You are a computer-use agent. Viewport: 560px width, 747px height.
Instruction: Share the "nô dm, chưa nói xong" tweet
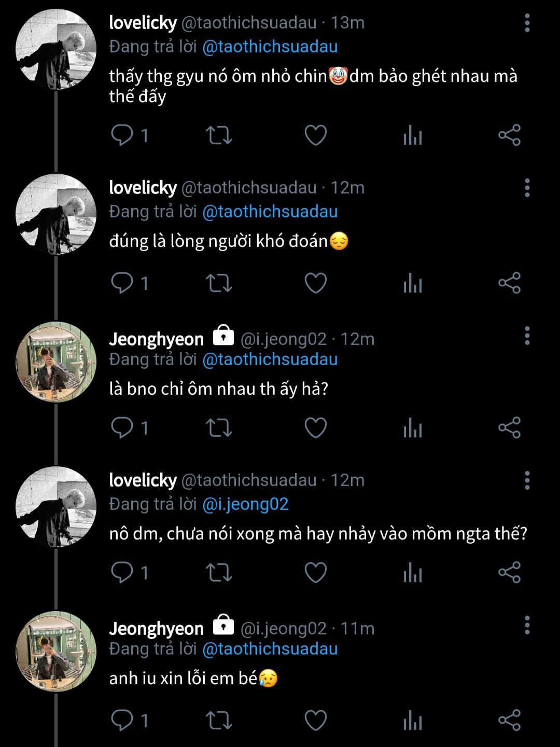509,573
